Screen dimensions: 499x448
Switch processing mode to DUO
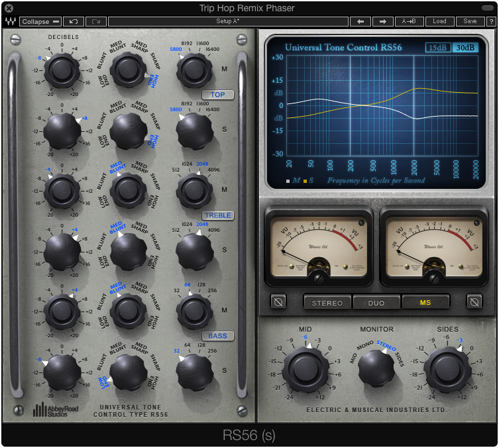(376, 302)
